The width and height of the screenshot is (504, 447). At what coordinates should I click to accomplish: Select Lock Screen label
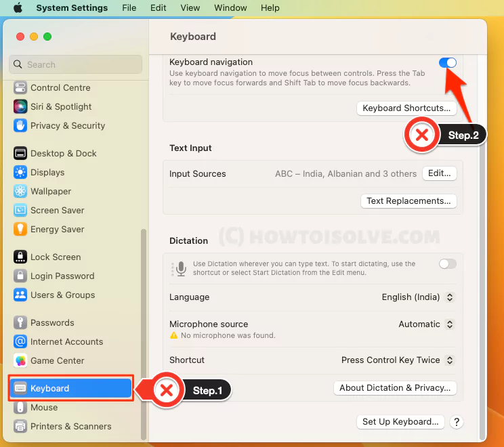pos(56,257)
